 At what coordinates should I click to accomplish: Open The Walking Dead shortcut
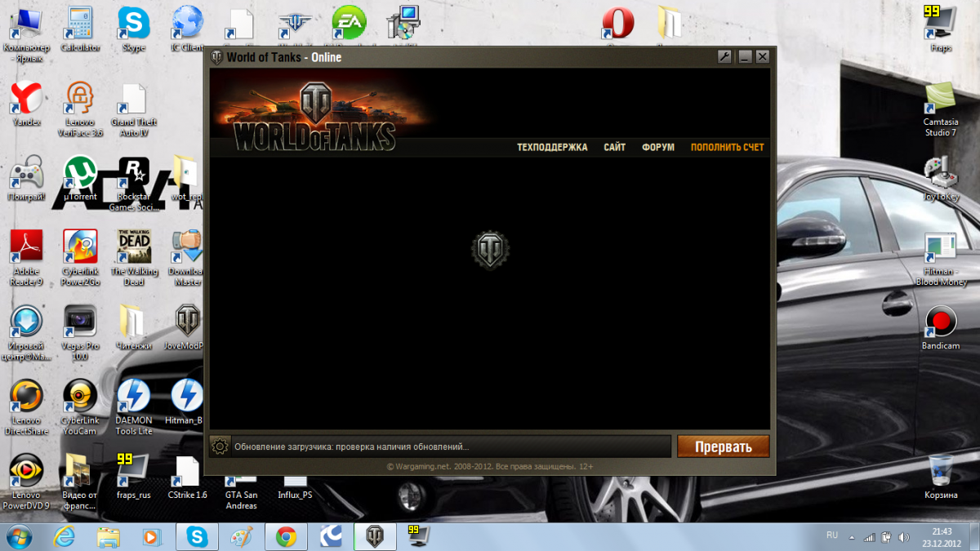[133, 258]
